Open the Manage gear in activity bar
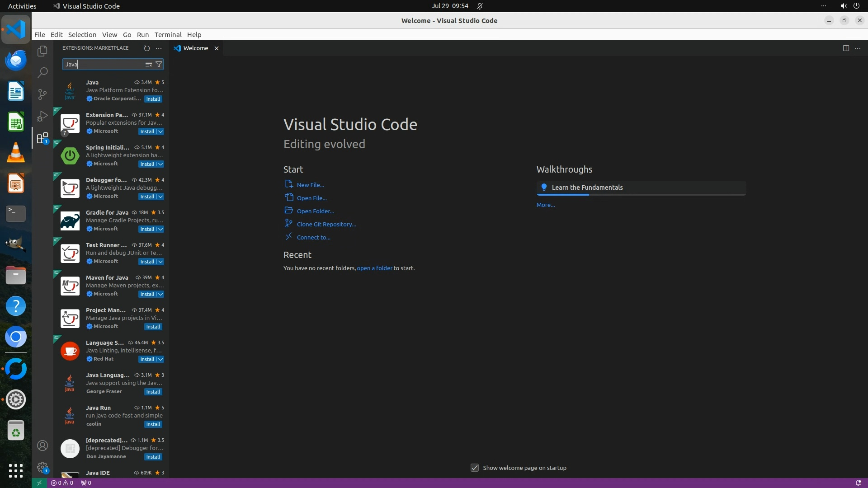This screenshot has width=868, height=488. tap(42, 467)
